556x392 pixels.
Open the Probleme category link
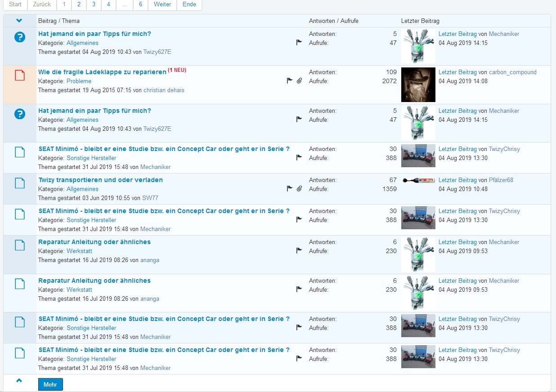tap(79, 81)
